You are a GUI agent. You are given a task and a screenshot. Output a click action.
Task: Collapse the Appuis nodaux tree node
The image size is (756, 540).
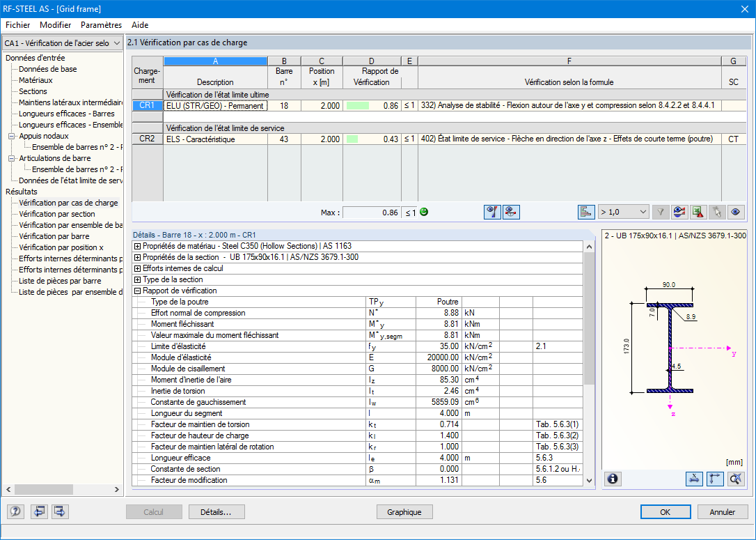point(12,136)
